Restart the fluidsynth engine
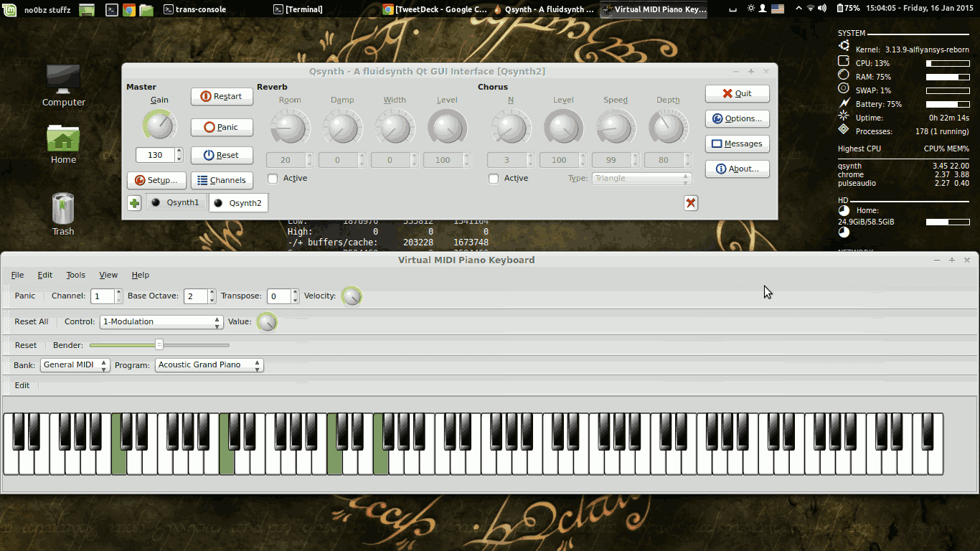This screenshot has height=551, width=980. (221, 95)
